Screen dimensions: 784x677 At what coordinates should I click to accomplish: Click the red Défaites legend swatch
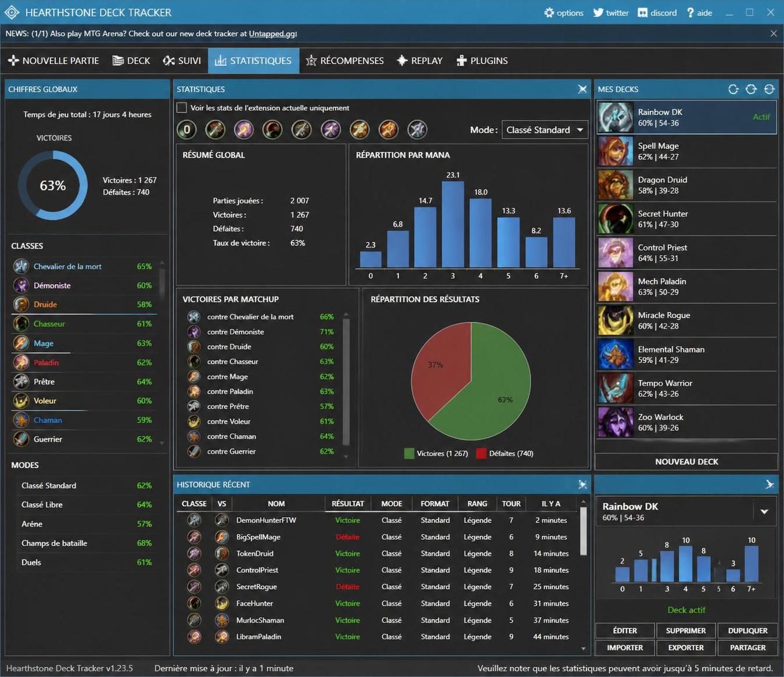point(481,453)
